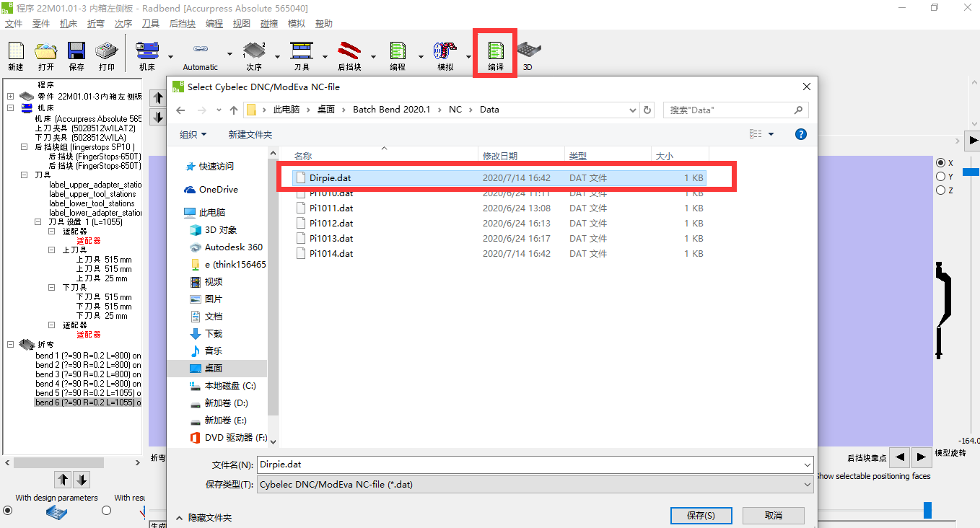Click the 后挡块靠点 left arrow button
This screenshot has width=980, height=528.
click(898, 457)
